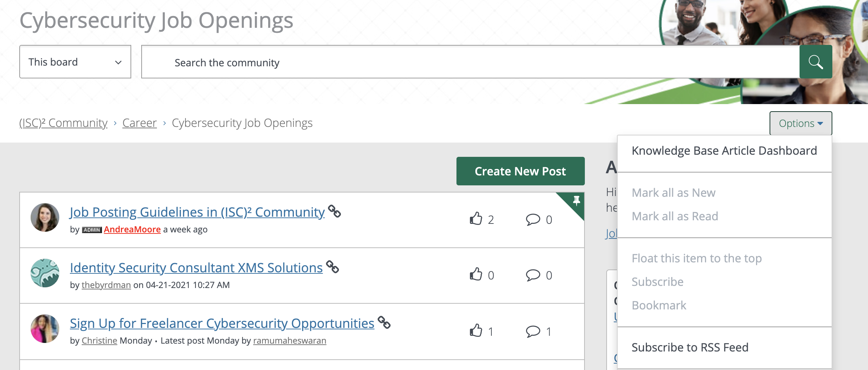
Task: Go to (ISC)² Community breadcrumb
Action: [63, 123]
